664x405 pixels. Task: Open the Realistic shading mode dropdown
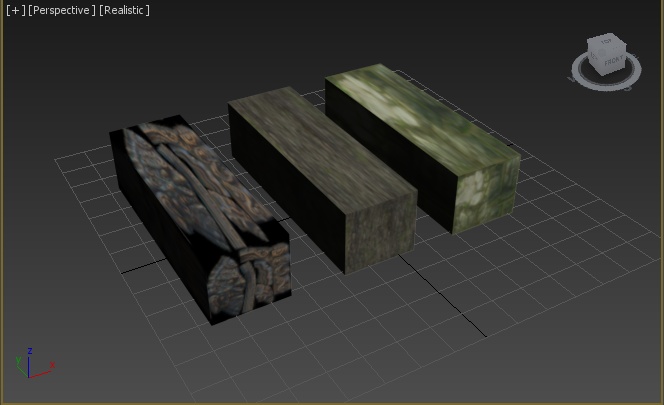(x=124, y=10)
